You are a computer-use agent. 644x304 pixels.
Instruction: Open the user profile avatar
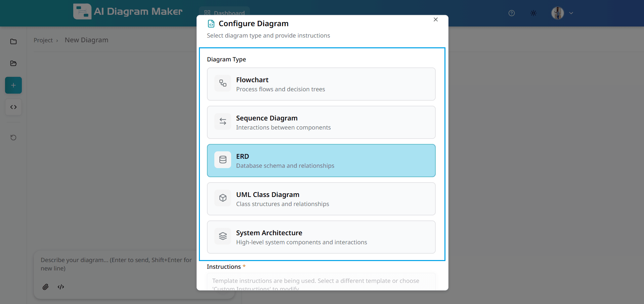(558, 13)
